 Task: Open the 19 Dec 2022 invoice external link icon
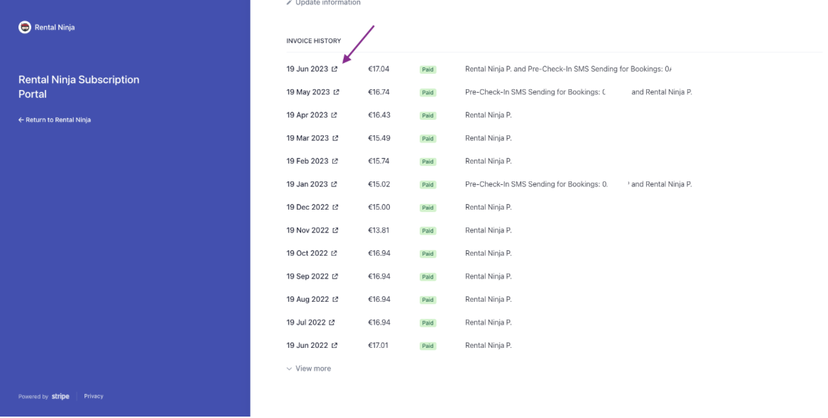pos(335,207)
